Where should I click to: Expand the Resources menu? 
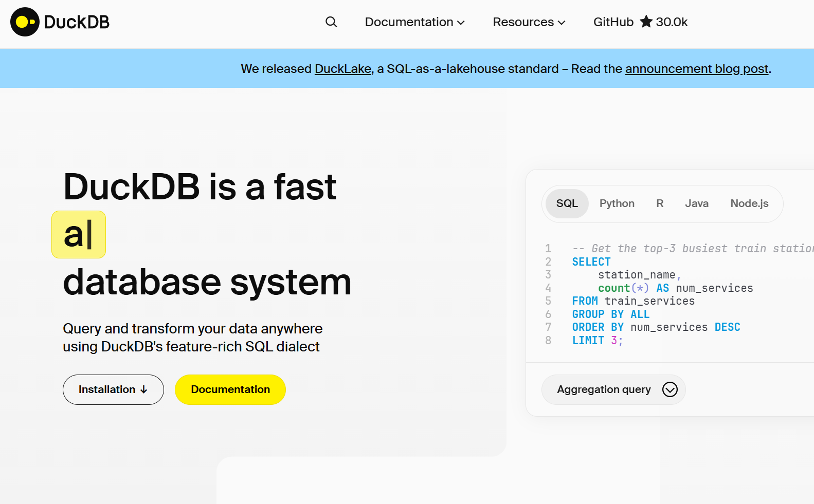tap(529, 22)
